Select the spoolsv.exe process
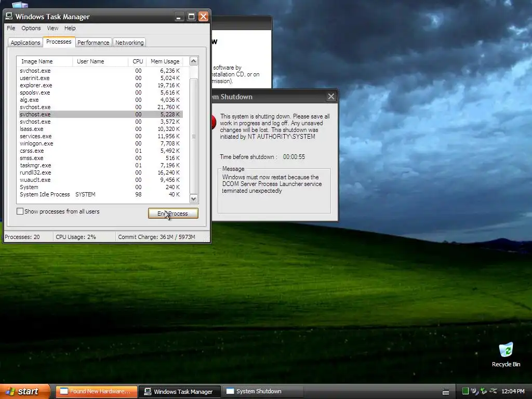The image size is (532, 399). point(100,92)
